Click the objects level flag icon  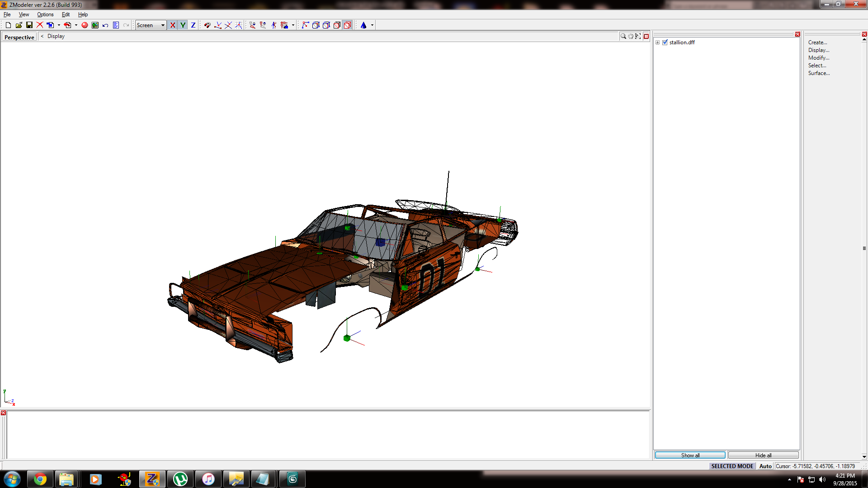[284, 25]
